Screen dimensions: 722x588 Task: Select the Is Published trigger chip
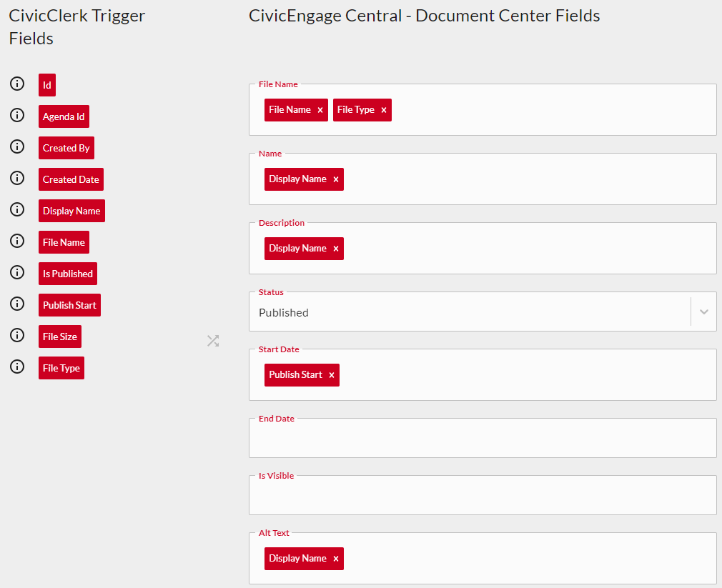pos(68,274)
